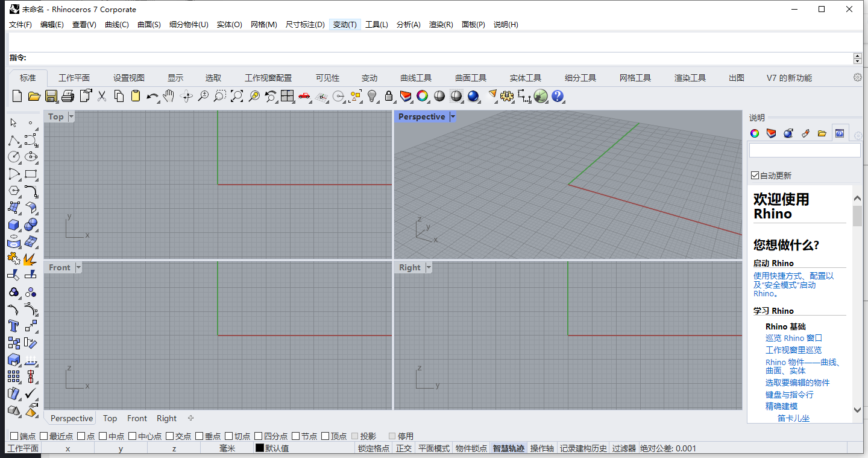
Task: Open the 默认值 layer dropdown in status bar
Action: pyautogui.click(x=303, y=448)
